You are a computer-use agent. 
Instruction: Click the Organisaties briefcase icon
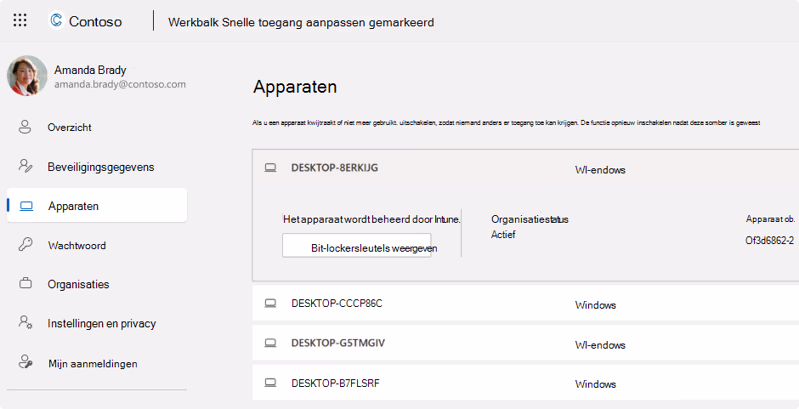click(26, 284)
